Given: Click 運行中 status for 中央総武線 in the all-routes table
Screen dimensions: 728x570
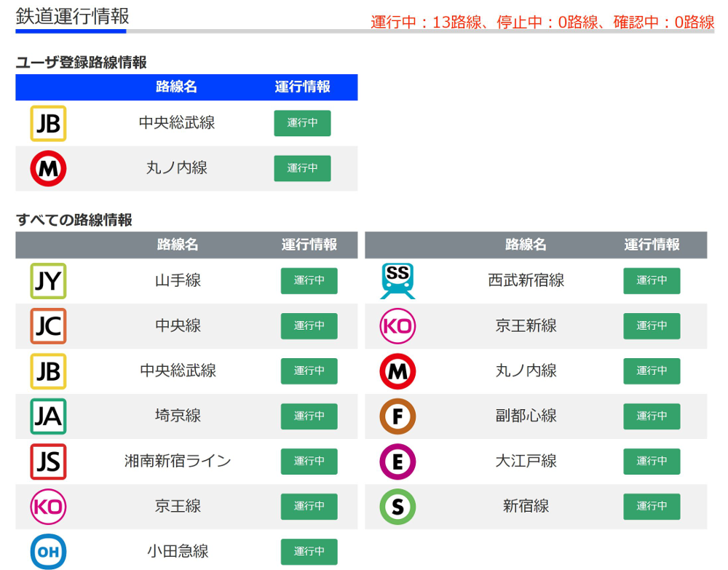Looking at the screenshot, I should [309, 371].
